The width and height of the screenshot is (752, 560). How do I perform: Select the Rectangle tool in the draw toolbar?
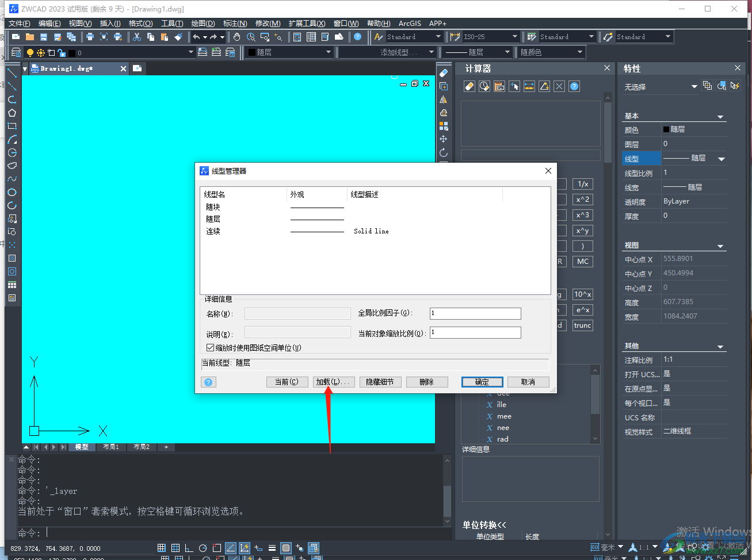point(12,126)
